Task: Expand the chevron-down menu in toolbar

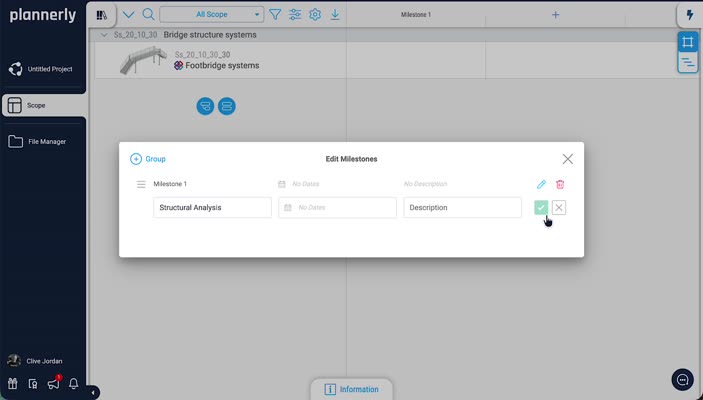Action: pos(129,15)
